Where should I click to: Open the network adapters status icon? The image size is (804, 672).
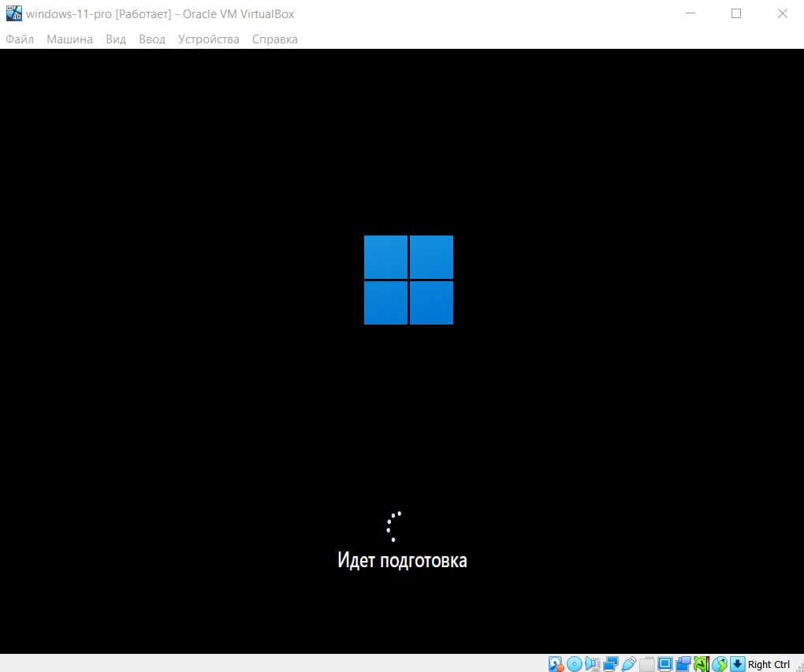611,664
